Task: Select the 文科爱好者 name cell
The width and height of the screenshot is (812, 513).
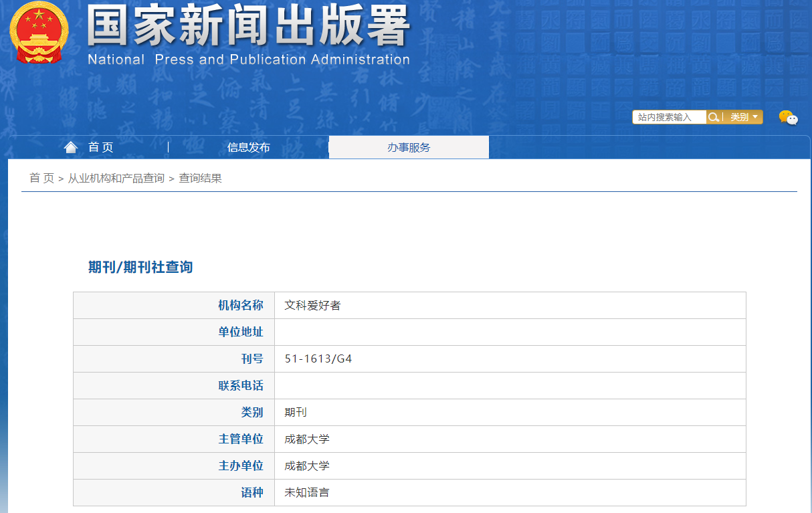Action: point(312,306)
